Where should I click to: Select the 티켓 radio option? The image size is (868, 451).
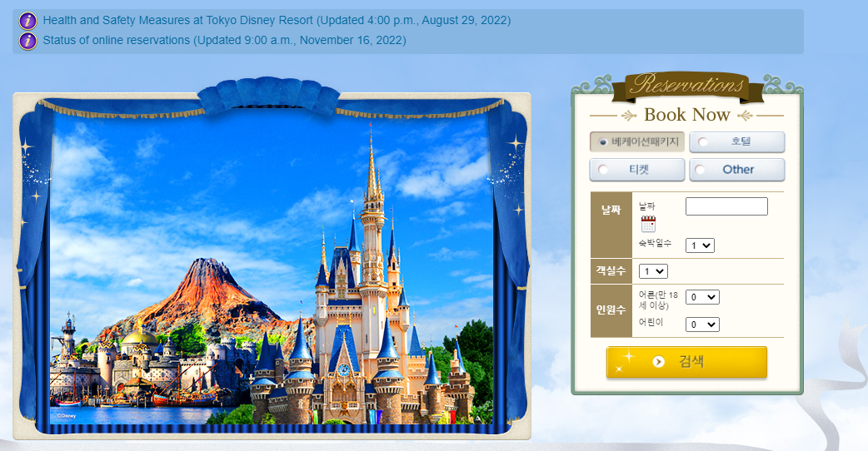[637, 170]
